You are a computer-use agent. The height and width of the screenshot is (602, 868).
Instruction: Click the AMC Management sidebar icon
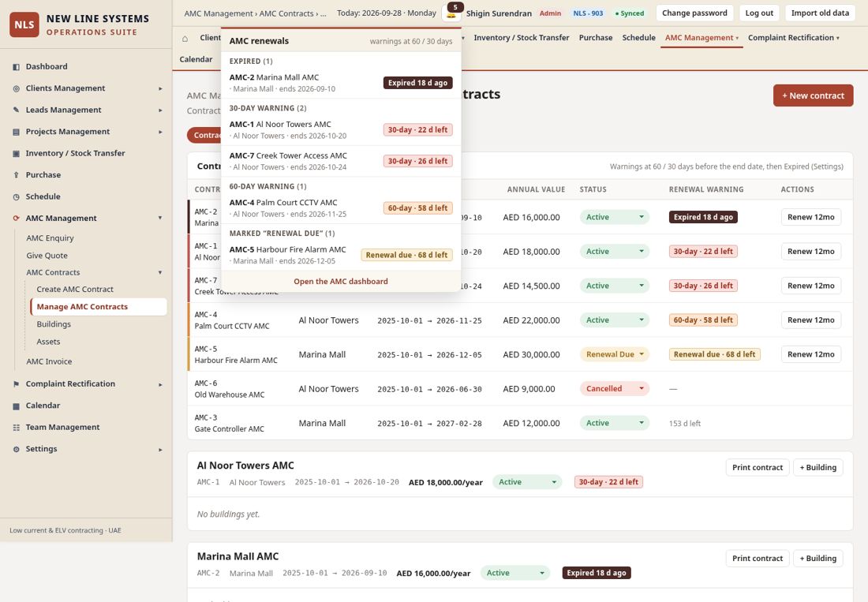16,218
